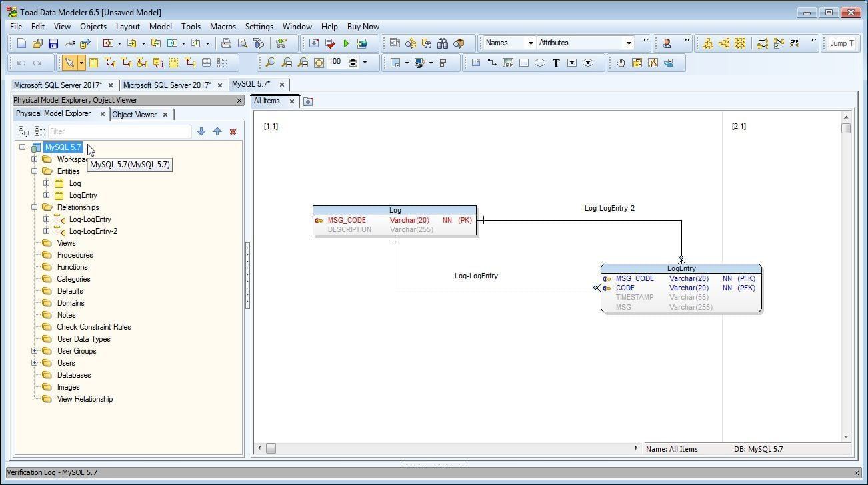Click the user/person icon in toolbar

(667, 43)
